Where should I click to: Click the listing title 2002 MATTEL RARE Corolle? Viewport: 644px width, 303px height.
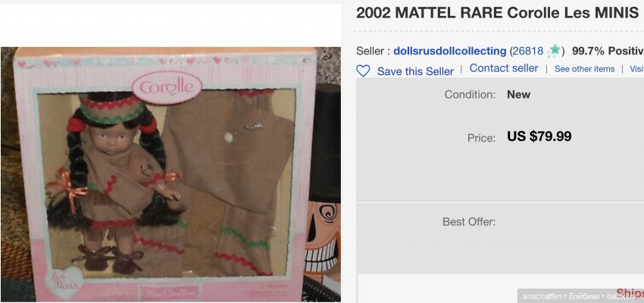pos(497,13)
